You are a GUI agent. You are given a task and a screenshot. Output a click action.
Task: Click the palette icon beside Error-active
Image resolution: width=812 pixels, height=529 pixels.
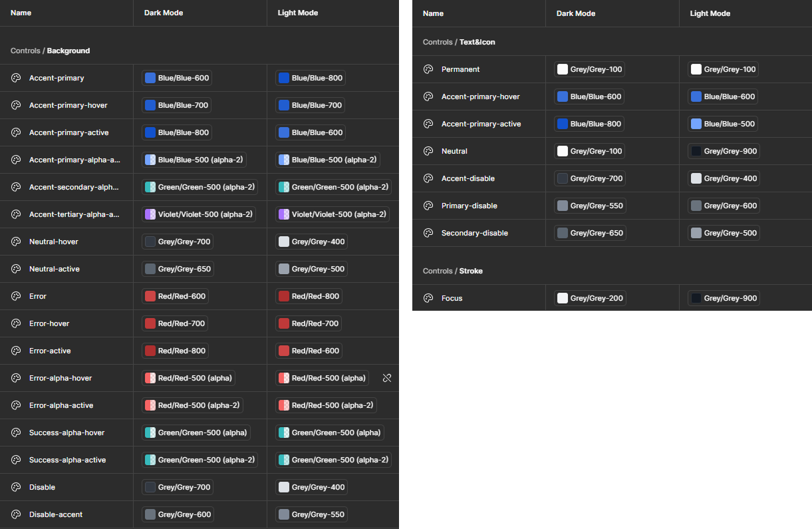pyautogui.click(x=16, y=351)
